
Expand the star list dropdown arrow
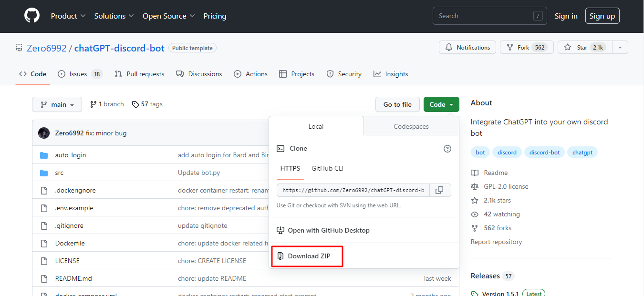[620, 48]
